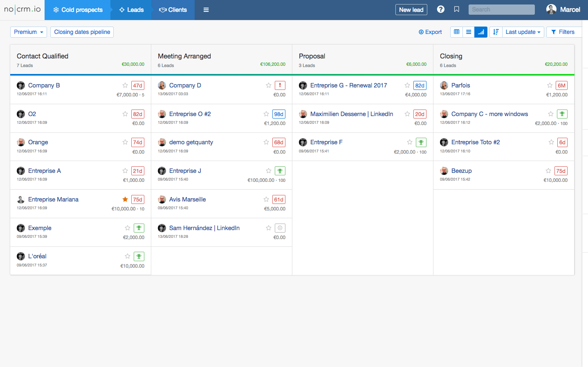Click the Orange 74d reminder badge

(138, 142)
